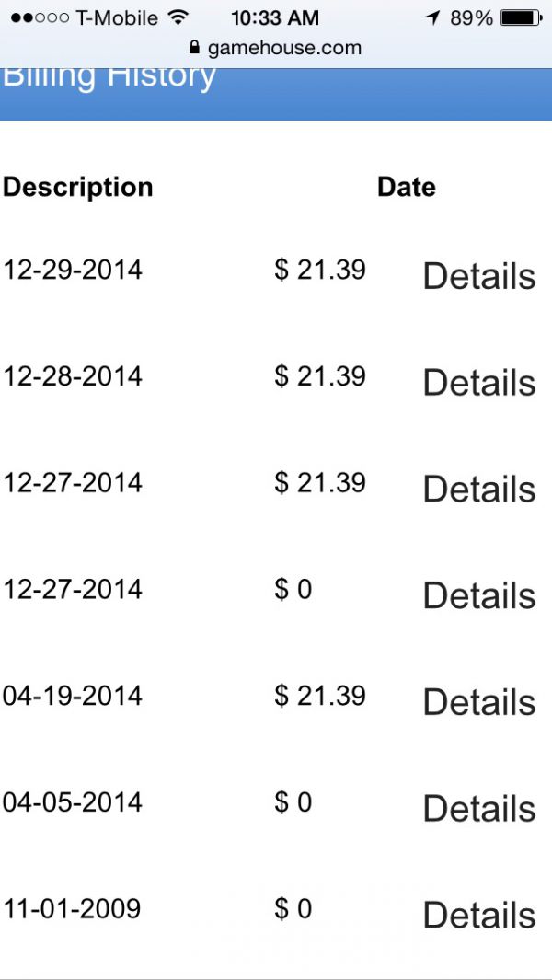View Details of 12-27-2014 $0 entry

(x=478, y=595)
